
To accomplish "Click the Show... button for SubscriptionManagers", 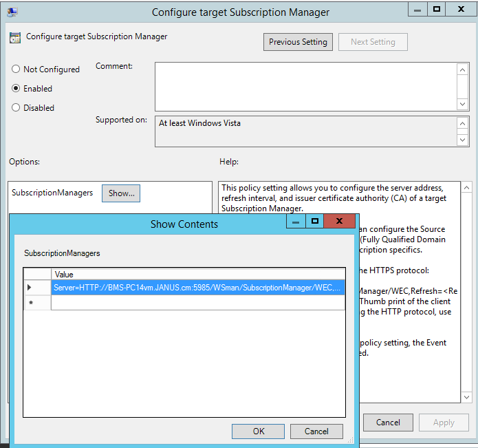I will pyautogui.click(x=121, y=193).
